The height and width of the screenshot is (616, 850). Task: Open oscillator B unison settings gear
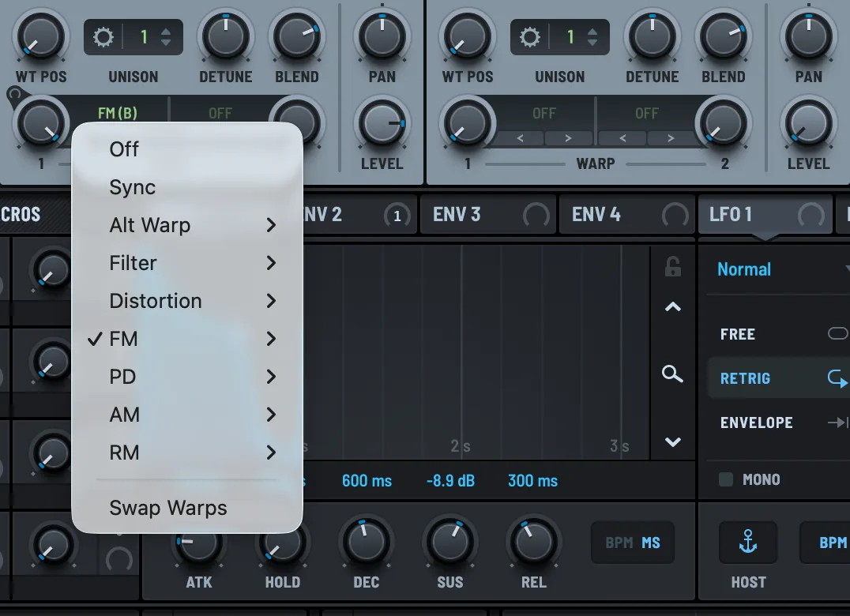(x=530, y=37)
